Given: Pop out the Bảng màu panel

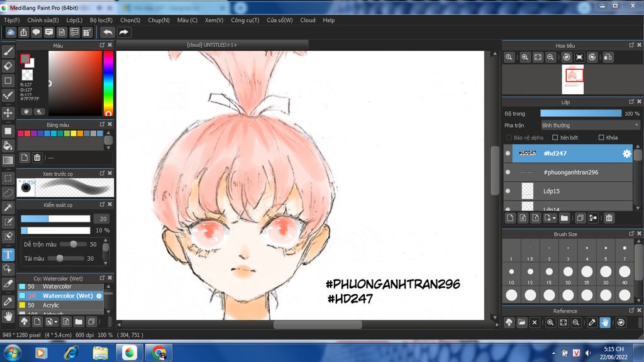Looking at the screenshot, I should click(x=102, y=124).
